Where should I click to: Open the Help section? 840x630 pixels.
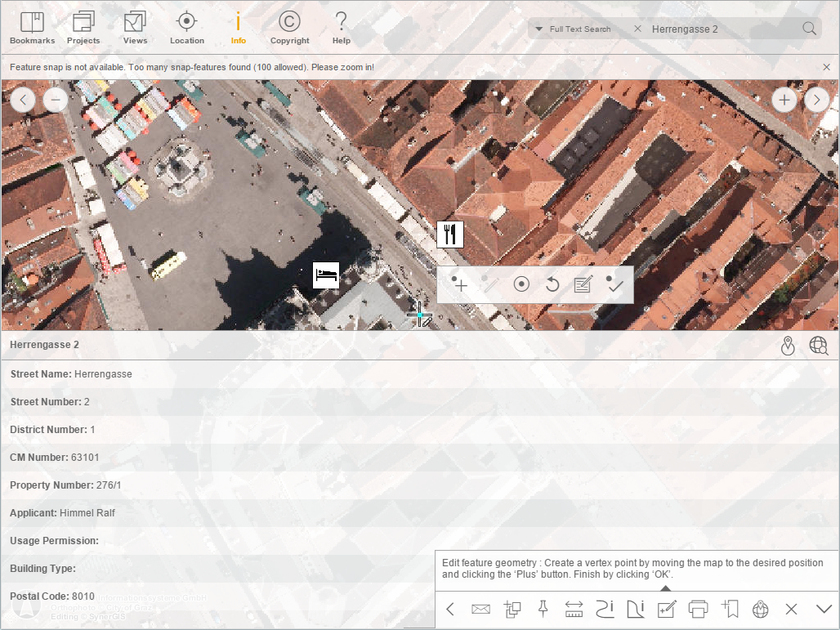pos(341,25)
